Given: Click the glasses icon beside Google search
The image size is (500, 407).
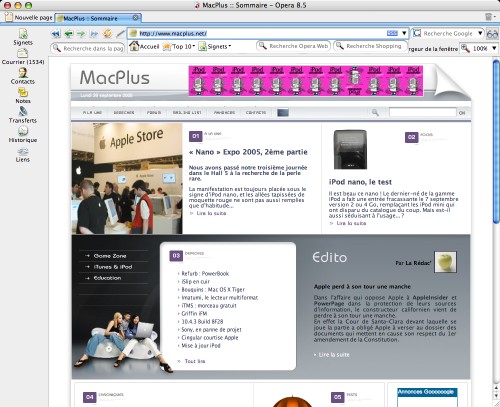Looking at the screenshot, I should (492, 34).
